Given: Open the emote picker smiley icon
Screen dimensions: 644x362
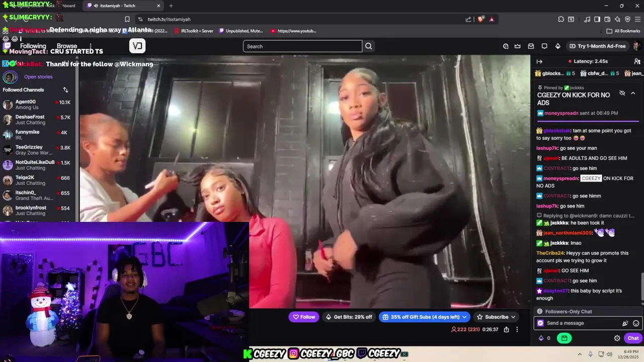Looking at the screenshot, I should coord(636,323).
